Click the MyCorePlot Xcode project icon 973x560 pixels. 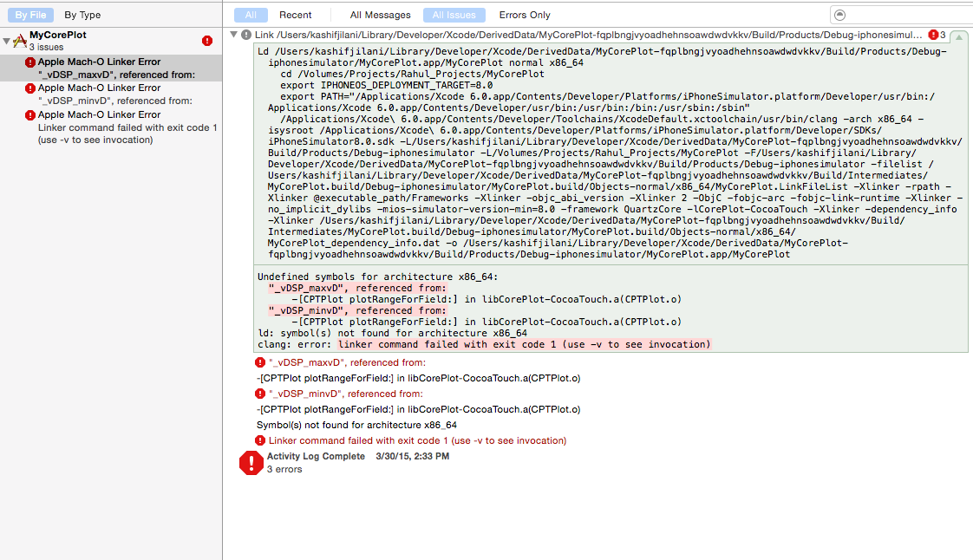(20, 41)
